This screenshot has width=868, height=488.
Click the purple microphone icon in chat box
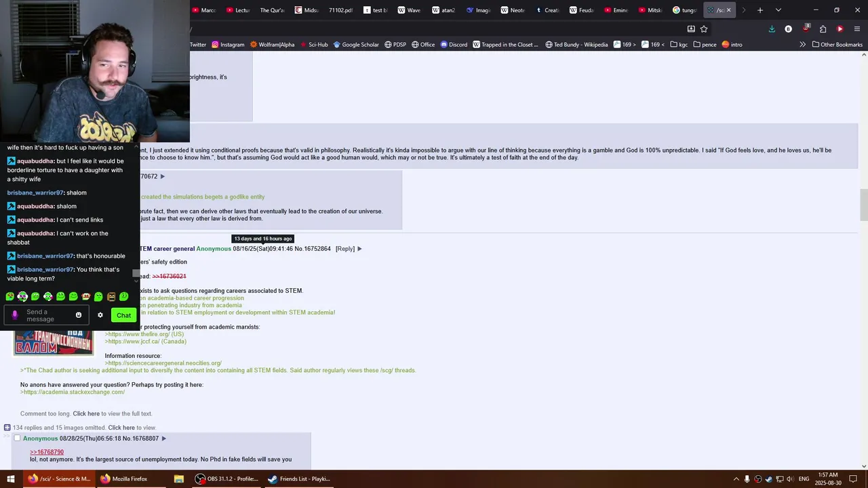[x=15, y=315]
